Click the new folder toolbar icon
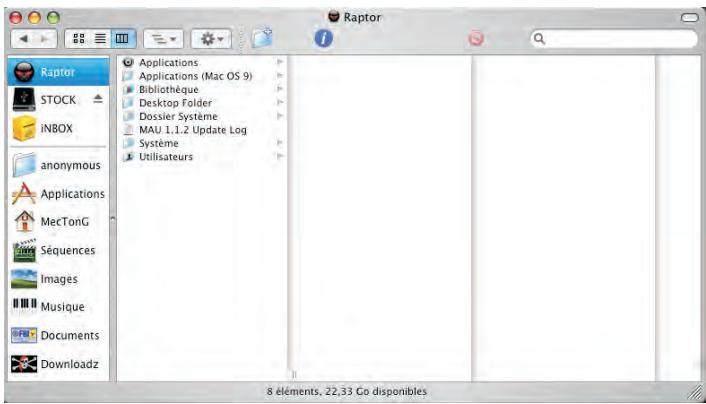The image size is (706, 404). click(262, 38)
